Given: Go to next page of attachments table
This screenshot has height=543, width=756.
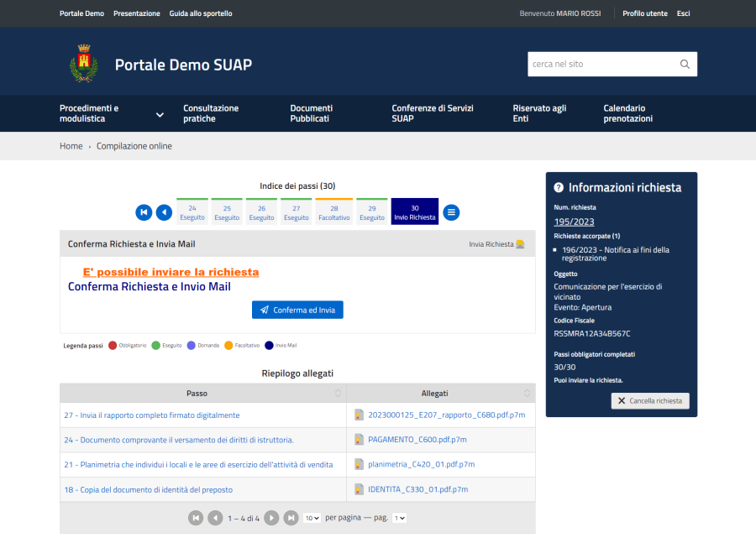Looking at the screenshot, I should click(271, 518).
